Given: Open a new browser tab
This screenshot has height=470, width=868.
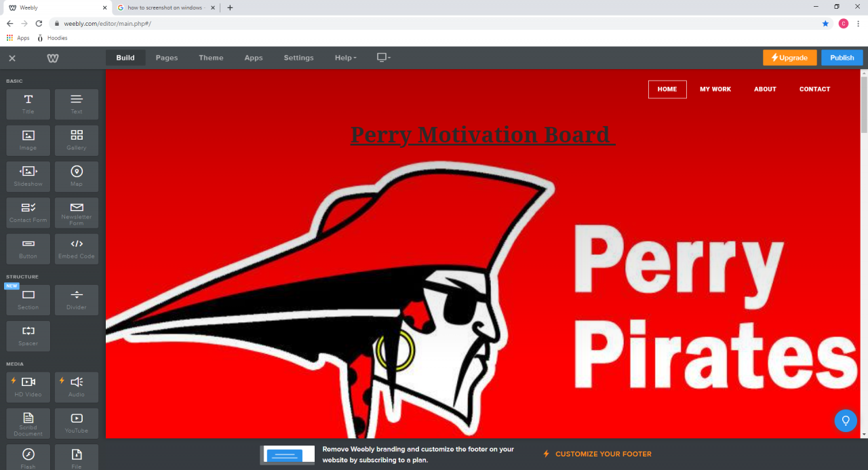Looking at the screenshot, I should pos(230,7).
